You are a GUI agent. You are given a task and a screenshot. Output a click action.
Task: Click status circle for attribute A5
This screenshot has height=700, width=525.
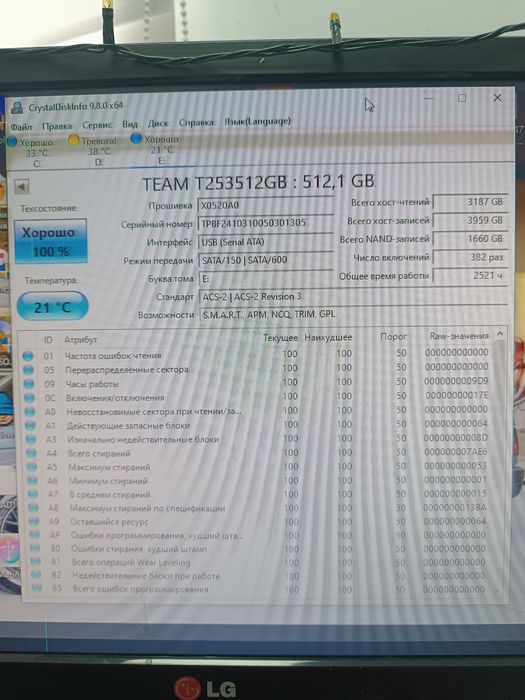pos(32,467)
